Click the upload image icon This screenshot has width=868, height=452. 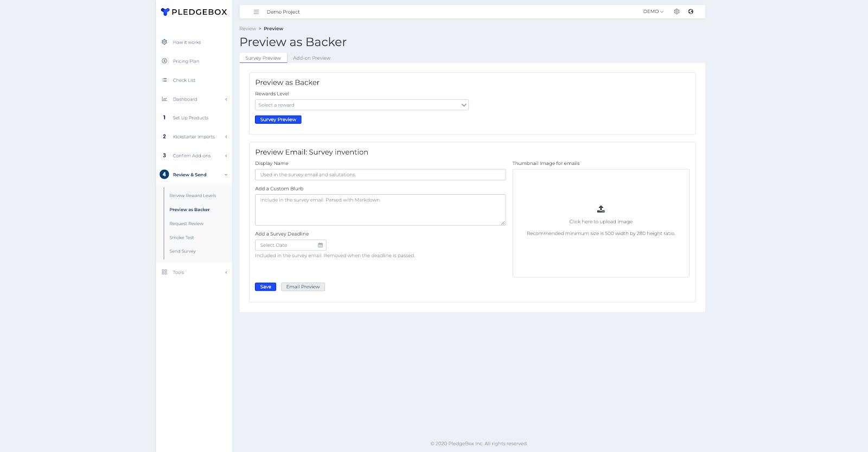click(x=601, y=209)
